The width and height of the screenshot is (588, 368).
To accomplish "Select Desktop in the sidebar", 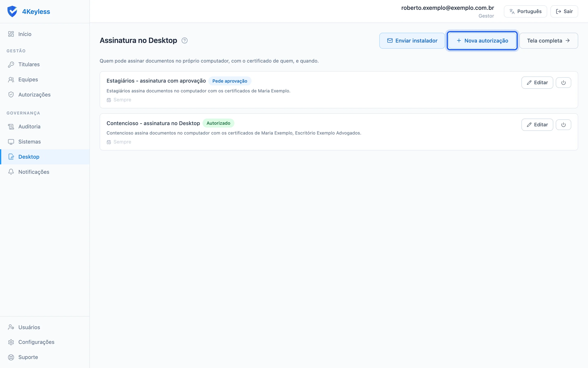I will coord(45,157).
